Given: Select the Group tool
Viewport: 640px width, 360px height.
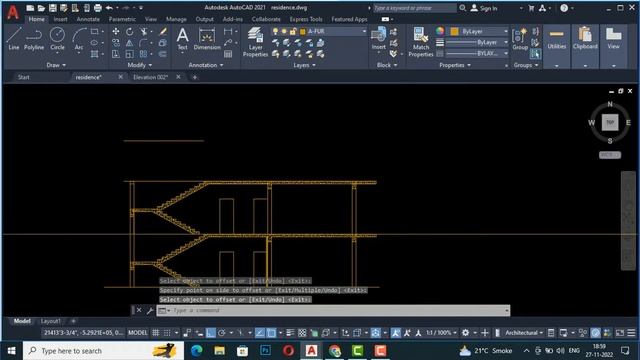Looking at the screenshot, I should [520, 39].
